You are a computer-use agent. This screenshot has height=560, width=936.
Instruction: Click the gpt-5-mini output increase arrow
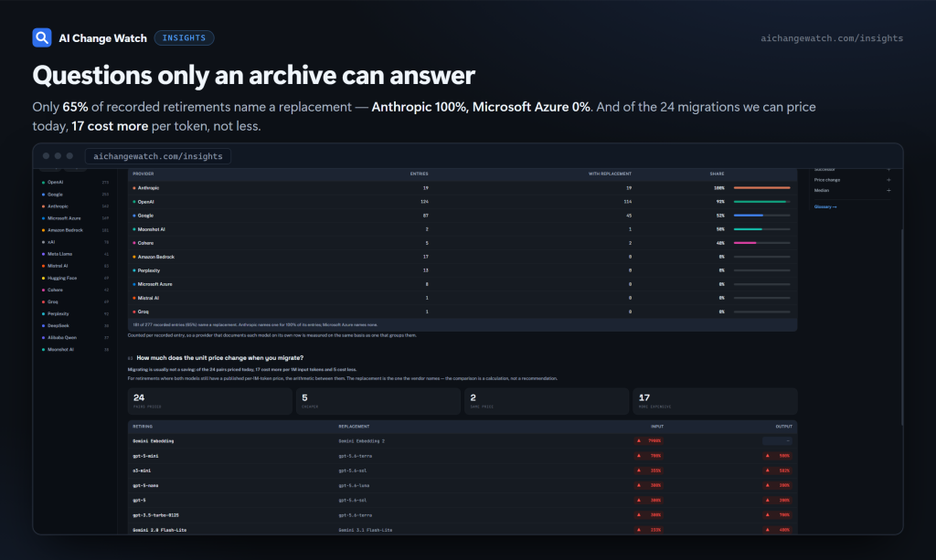point(768,456)
